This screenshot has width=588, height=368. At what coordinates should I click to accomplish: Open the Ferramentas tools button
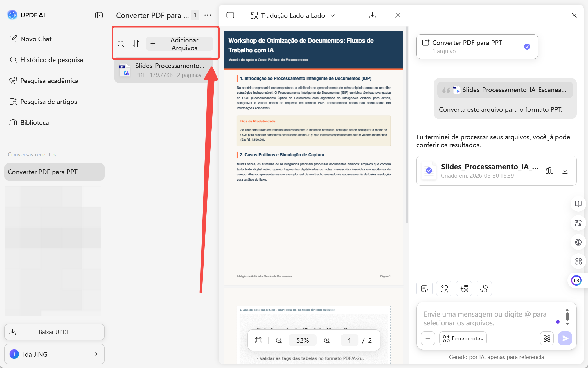pos(463,338)
